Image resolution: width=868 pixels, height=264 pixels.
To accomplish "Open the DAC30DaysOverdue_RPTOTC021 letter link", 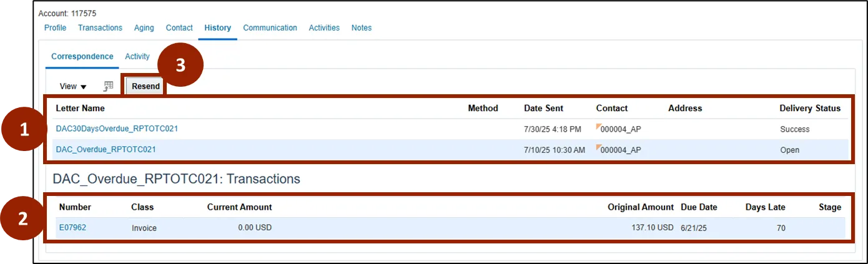I will click(x=117, y=129).
